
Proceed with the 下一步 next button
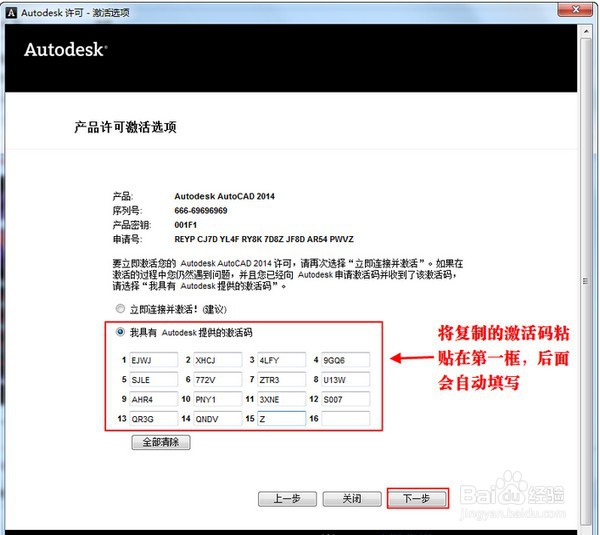(417, 498)
